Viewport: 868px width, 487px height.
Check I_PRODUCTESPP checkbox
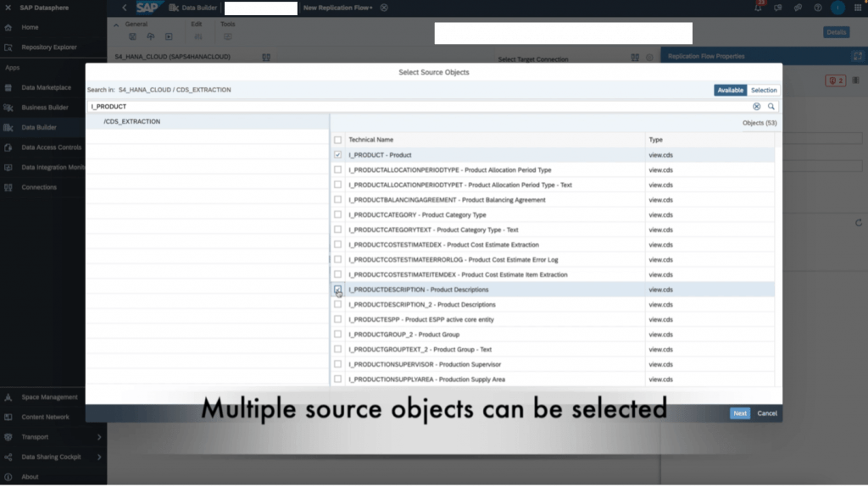[x=337, y=319]
